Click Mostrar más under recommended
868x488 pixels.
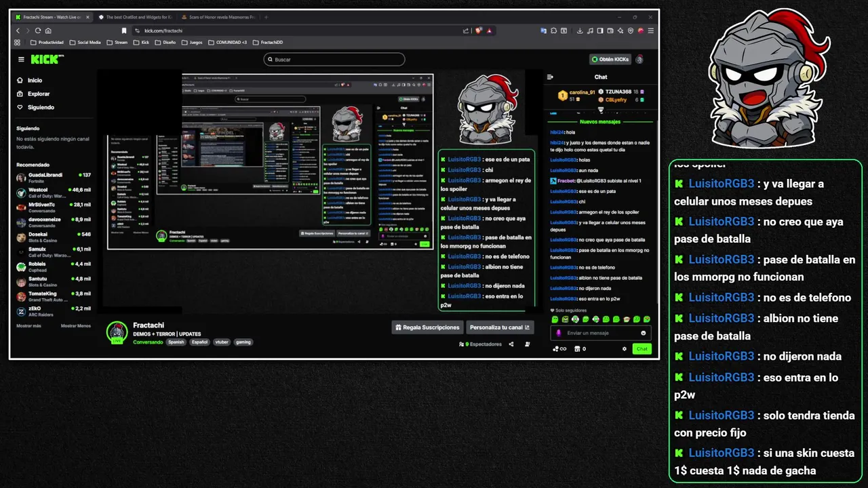click(x=28, y=326)
